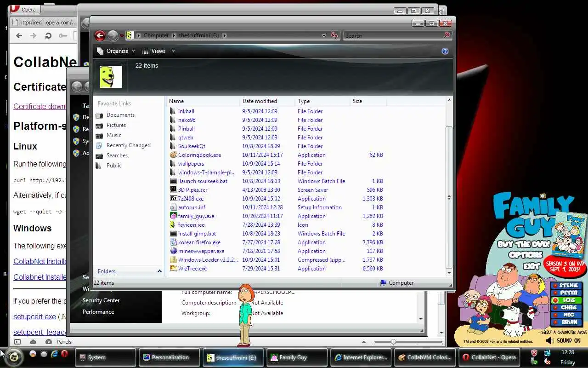588x368 pixels.
Task: Go back in the Explorer window
Action: [x=100, y=35]
